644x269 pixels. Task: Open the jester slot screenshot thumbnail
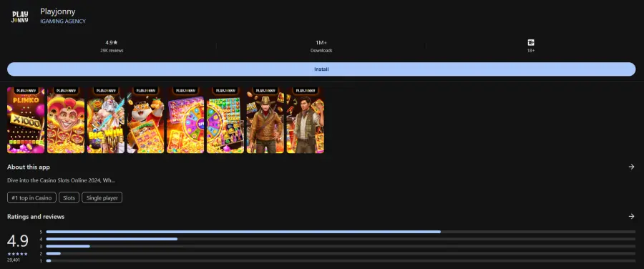click(66, 120)
